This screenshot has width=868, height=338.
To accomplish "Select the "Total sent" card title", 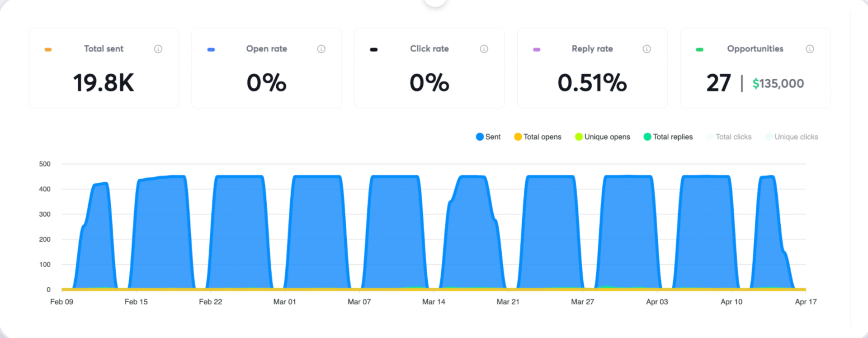I will (104, 49).
